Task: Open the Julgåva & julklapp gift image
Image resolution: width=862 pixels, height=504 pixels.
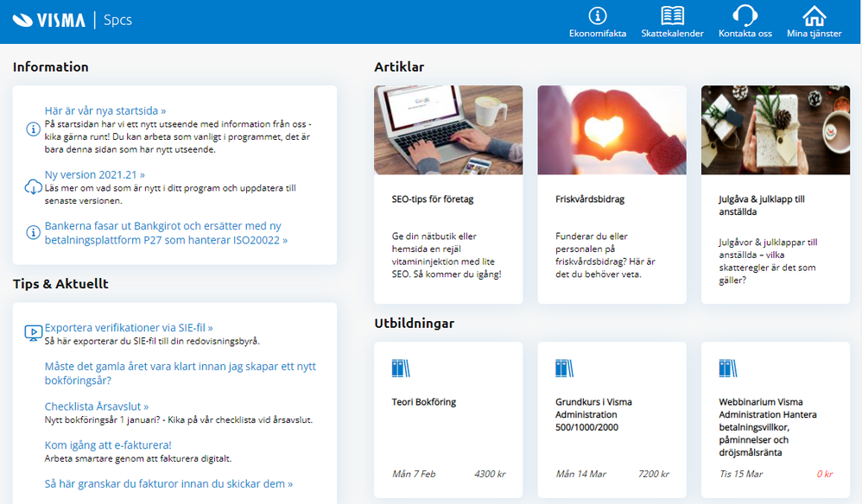Action: pyautogui.click(x=775, y=130)
